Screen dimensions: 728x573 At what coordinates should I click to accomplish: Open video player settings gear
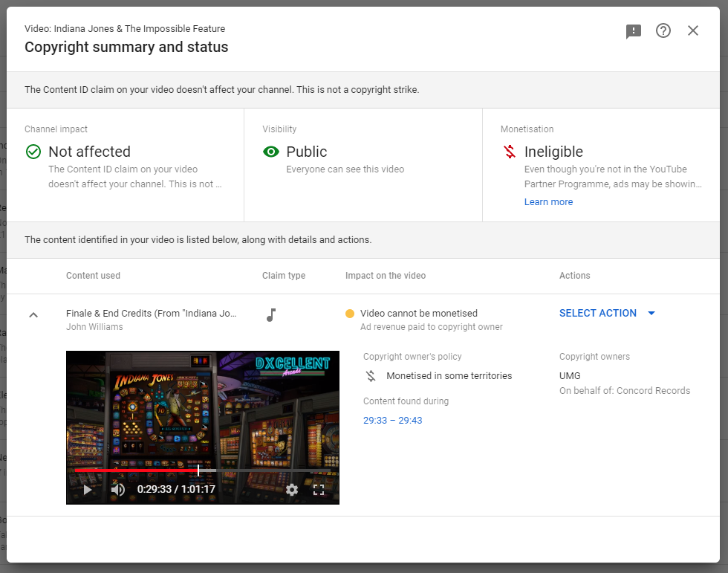pos(292,490)
